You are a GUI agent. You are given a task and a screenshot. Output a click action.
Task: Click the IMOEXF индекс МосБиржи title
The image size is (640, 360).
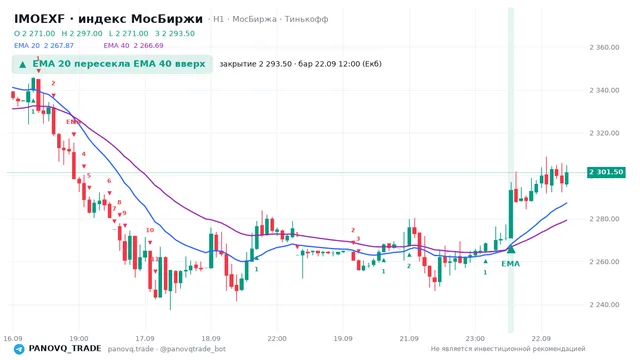tap(108, 19)
